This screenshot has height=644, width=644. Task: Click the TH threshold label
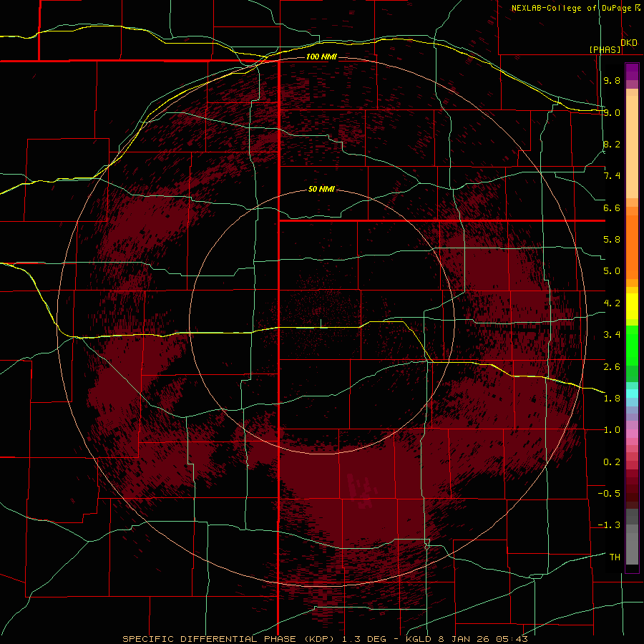(x=615, y=557)
